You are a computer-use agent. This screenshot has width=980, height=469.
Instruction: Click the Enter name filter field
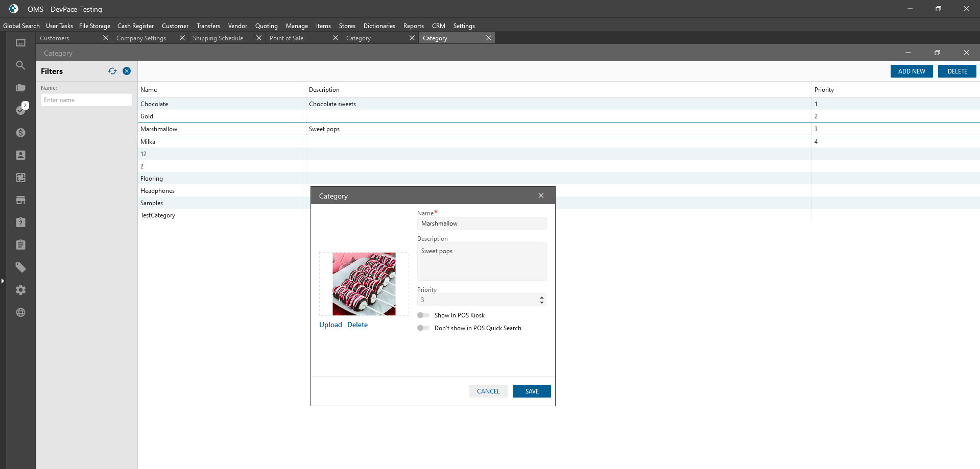click(x=86, y=100)
